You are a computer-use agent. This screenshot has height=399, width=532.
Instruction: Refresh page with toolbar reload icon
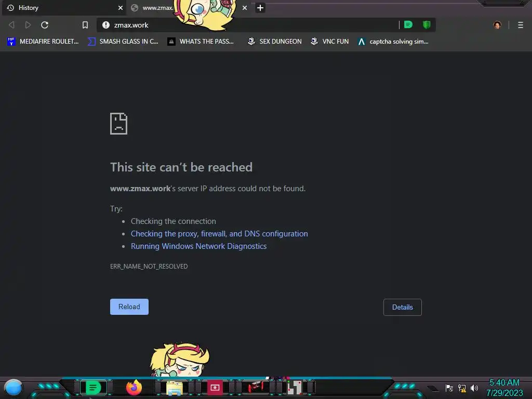click(x=45, y=25)
